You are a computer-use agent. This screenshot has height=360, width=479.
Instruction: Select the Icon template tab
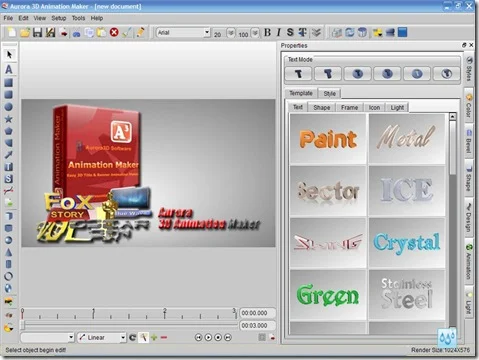pyautogui.click(x=374, y=107)
